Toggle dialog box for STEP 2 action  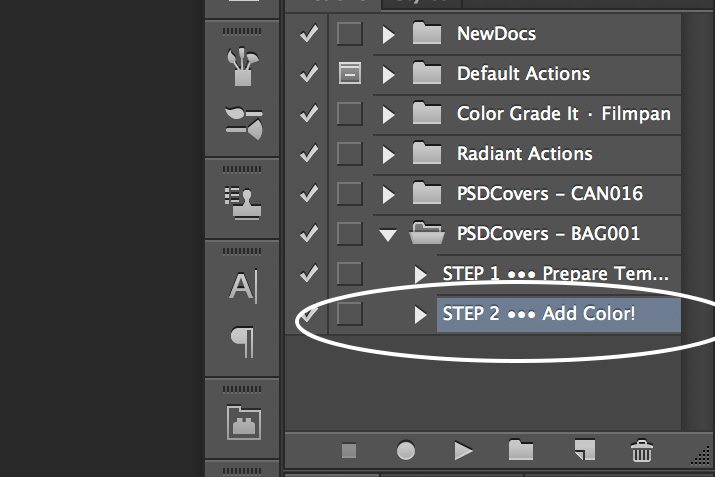click(350, 313)
